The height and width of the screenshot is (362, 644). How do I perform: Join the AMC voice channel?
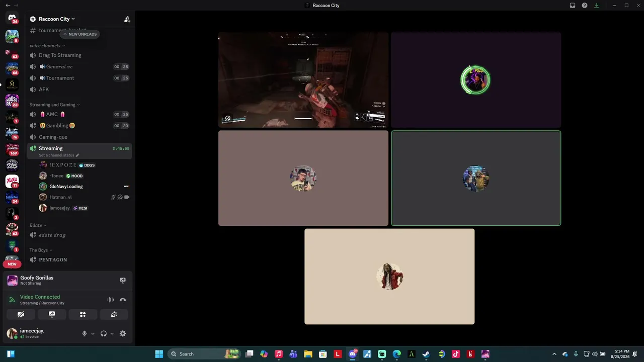click(x=79, y=114)
